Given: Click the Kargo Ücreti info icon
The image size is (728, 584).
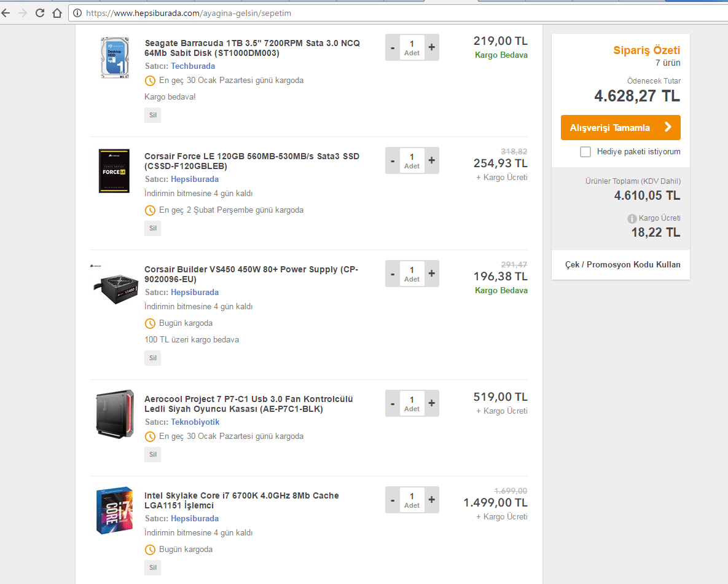Looking at the screenshot, I should click(x=632, y=219).
